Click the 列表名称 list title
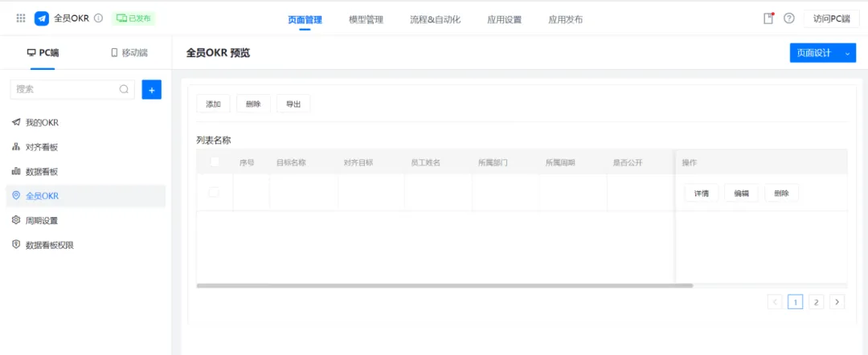Screen dimensions: 868x355 214,140
